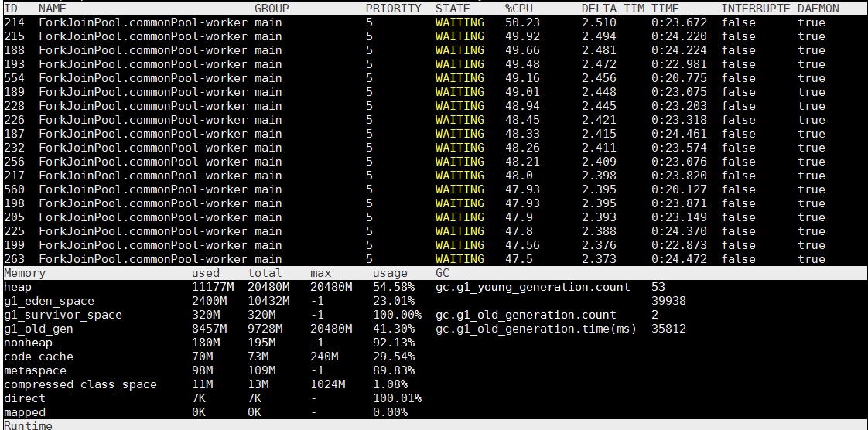868x430 pixels.
Task: Click thread ID 560 in the list
Action: click(x=14, y=189)
